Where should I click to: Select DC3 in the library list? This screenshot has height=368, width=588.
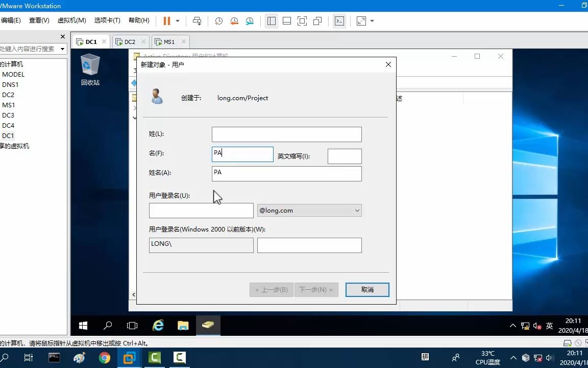click(x=8, y=116)
